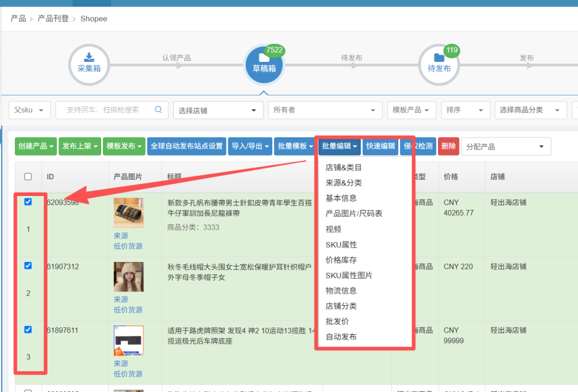Open 来源 link for license plate frame
Image resolution: width=578 pixels, height=392 pixels.
121,364
